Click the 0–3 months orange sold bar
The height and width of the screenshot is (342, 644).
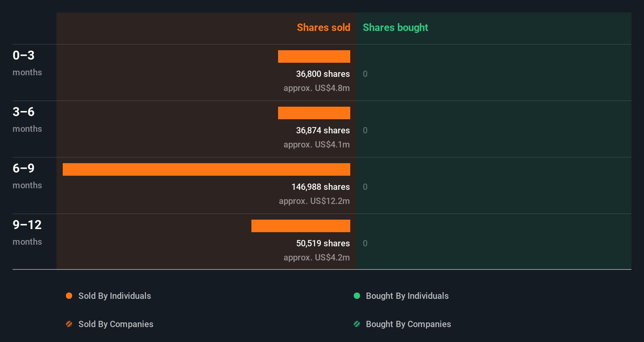click(314, 56)
